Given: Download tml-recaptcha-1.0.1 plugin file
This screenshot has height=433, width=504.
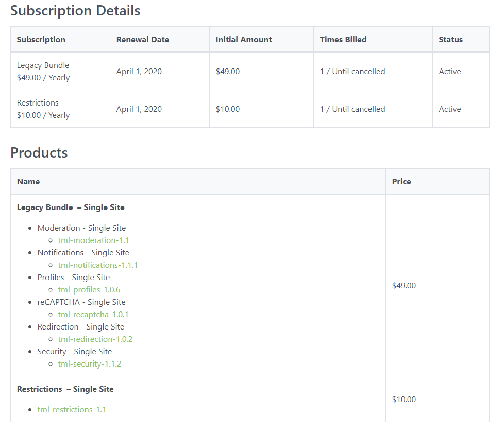Looking at the screenshot, I should pyautogui.click(x=93, y=315).
